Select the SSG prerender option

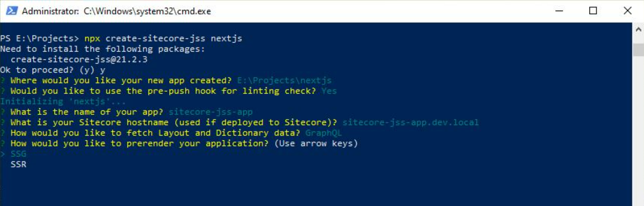pyautogui.click(x=18, y=154)
